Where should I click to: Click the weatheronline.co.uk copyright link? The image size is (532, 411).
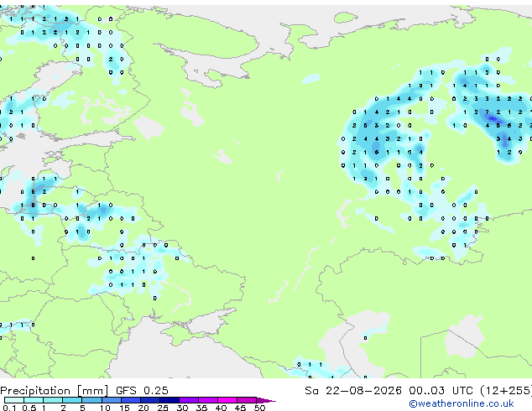coord(462,403)
